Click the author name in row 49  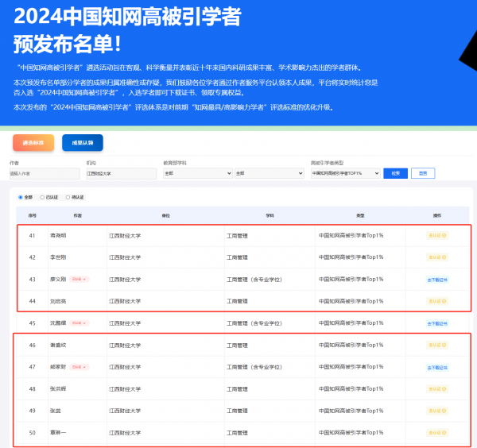pyautogui.click(x=56, y=411)
